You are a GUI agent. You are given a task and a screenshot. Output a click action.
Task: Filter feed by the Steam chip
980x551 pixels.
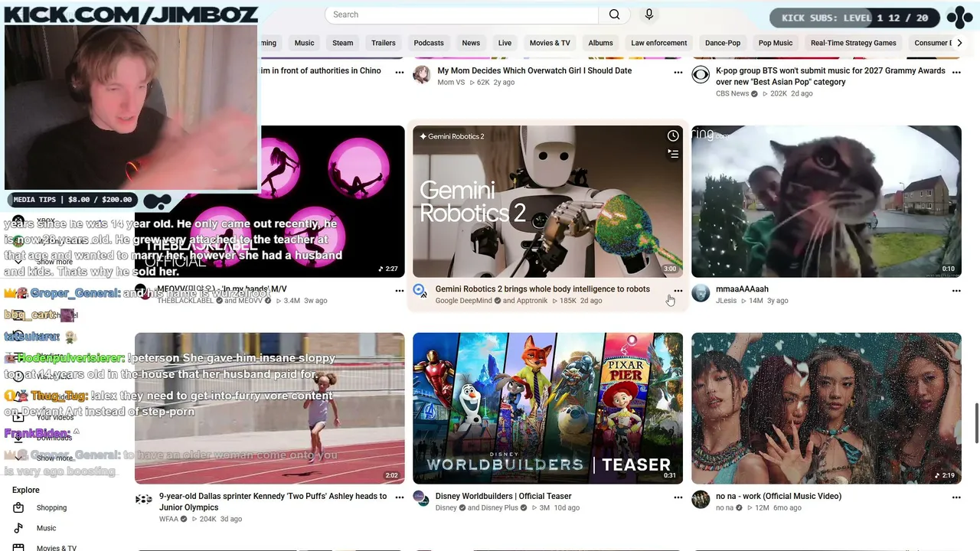(342, 43)
